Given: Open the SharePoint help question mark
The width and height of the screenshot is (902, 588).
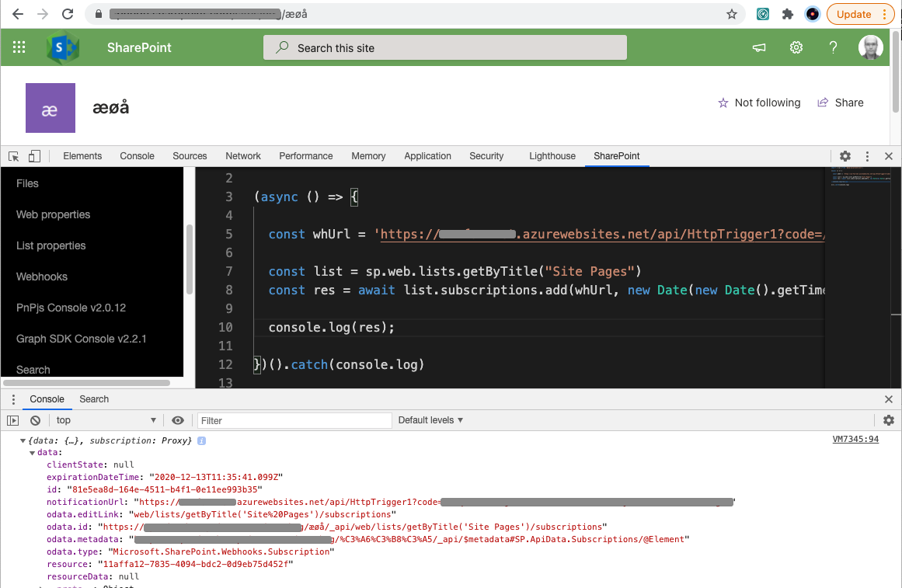Looking at the screenshot, I should tap(833, 47).
